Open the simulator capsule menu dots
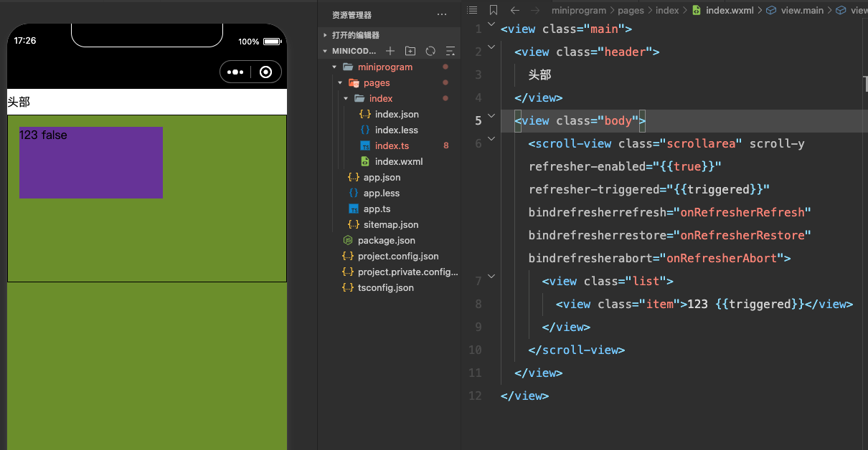The height and width of the screenshot is (450, 868). [x=235, y=72]
